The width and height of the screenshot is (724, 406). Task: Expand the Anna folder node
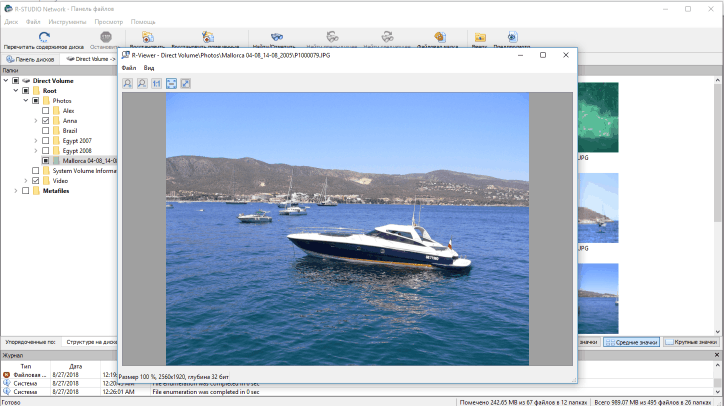(x=36, y=121)
